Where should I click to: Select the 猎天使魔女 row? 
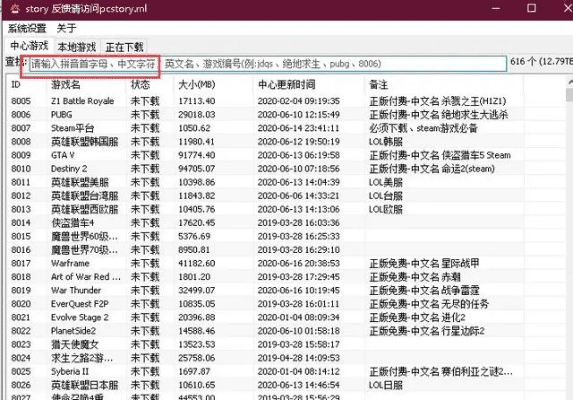point(266,344)
